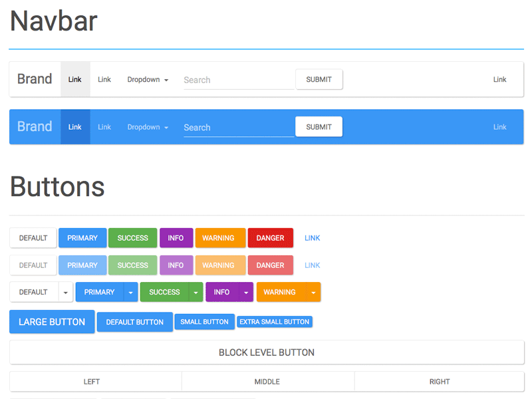Open caret dropdown beside SUCCESS split button

[196, 292]
